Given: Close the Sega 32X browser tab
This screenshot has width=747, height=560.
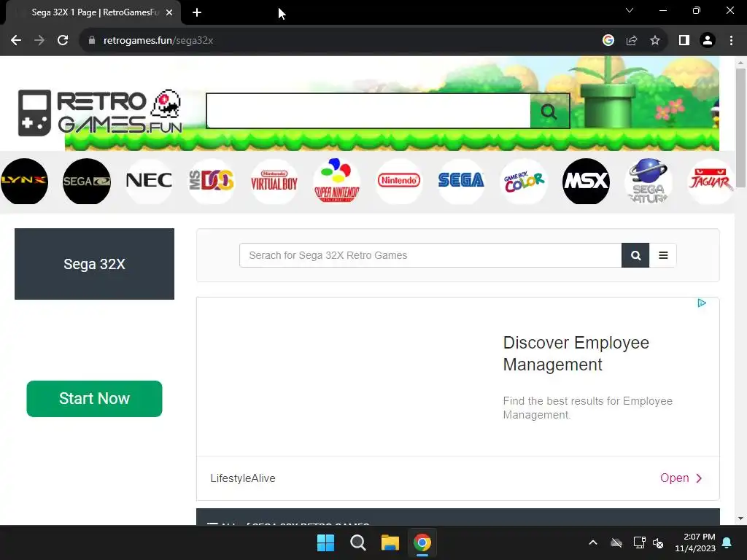Looking at the screenshot, I should tap(169, 12).
